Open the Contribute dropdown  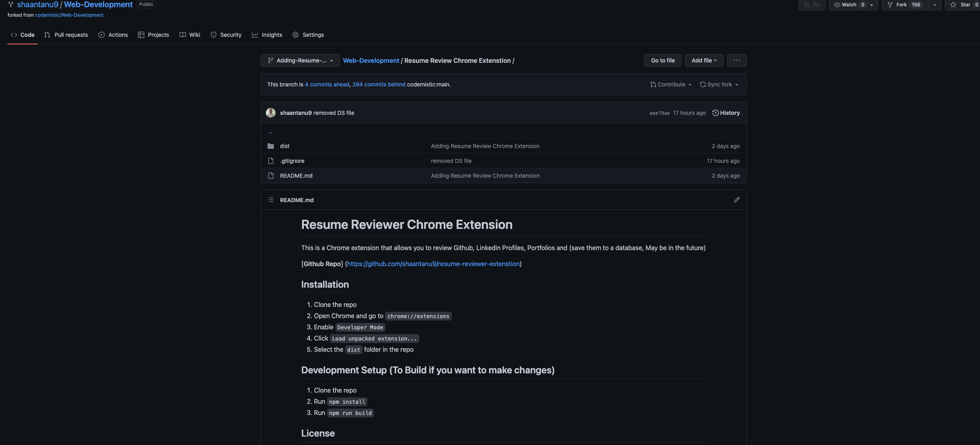671,84
